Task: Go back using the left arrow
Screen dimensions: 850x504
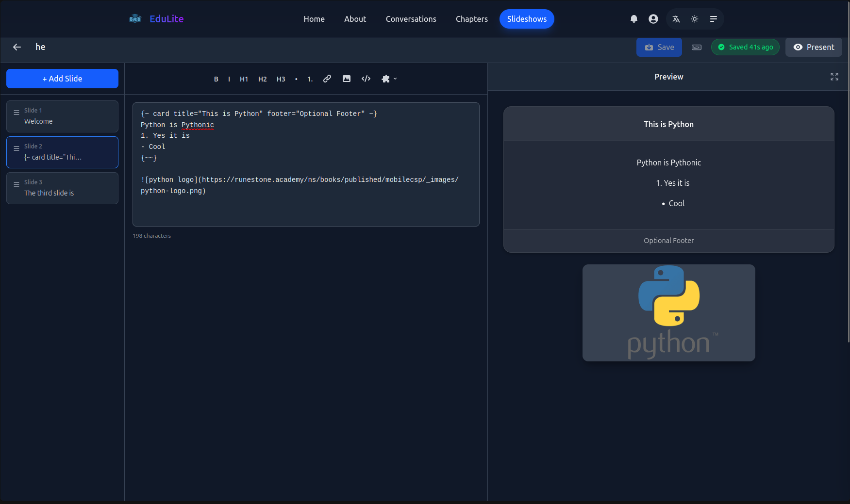Action: pyautogui.click(x=17, y=47)
